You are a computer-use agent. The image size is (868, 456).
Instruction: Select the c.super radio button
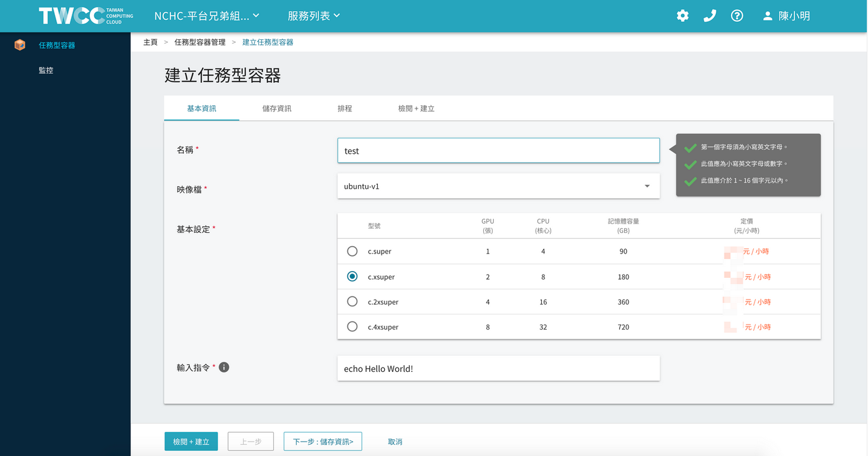(x=352, y=251)
